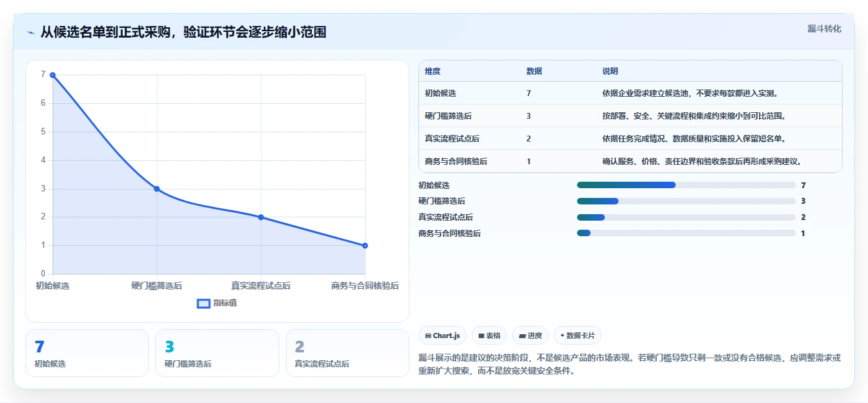The width and height of the screenshot is (868, 403).
Task: Click the lightning icon beside the title
Action: tap(31, 32)
